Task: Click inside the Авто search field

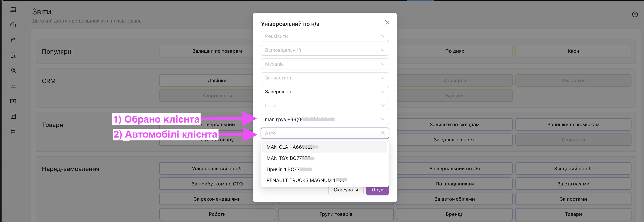Action: [x=320, y=133]
